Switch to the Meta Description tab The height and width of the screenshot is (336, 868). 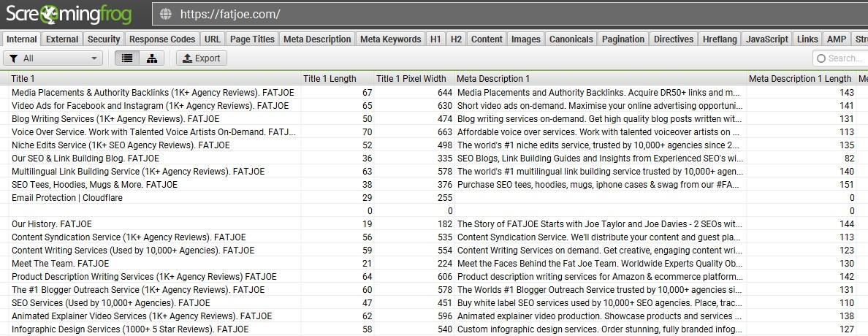pyautogui.click(x=317, y=39)
